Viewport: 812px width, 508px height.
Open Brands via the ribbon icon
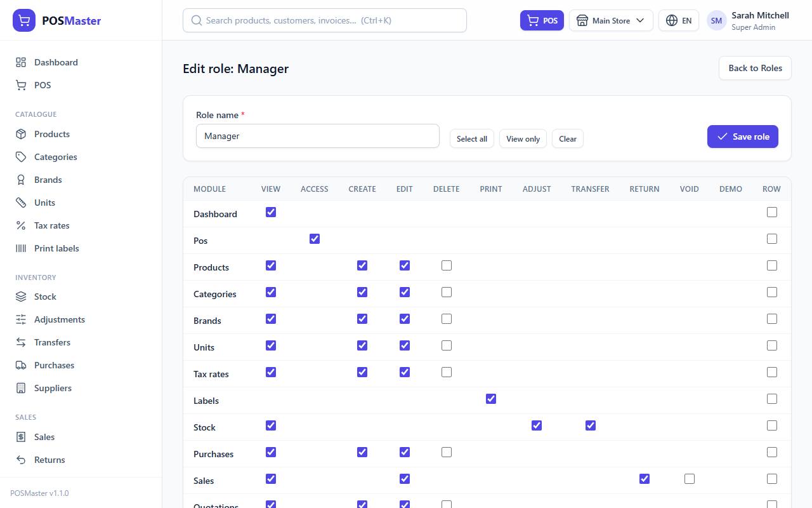[21, 180]
